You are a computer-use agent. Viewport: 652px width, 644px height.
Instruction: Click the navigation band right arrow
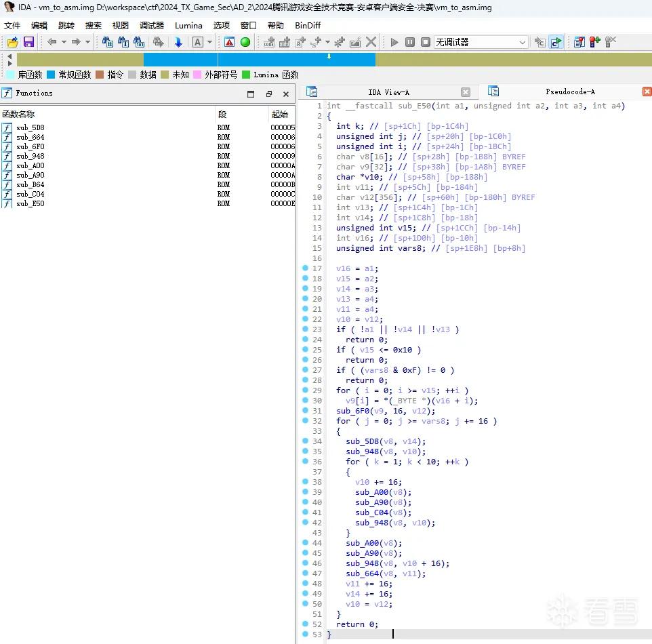click(9, 64)
